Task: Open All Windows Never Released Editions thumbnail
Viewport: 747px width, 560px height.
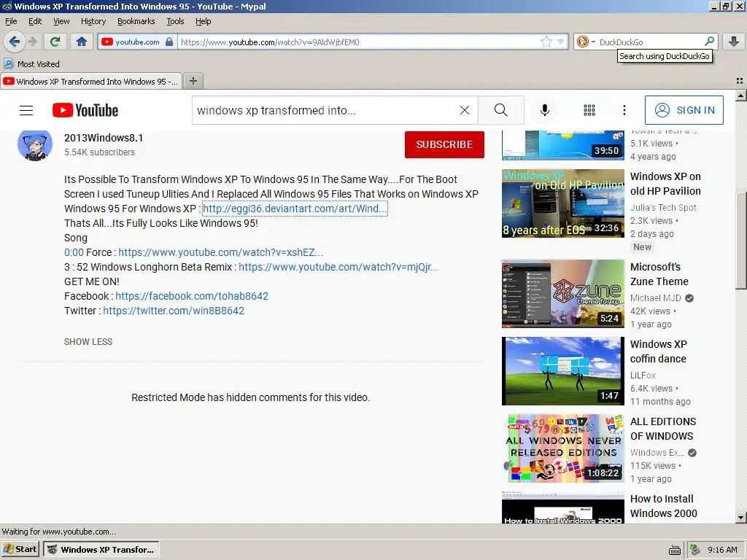Action: point(562,448)
